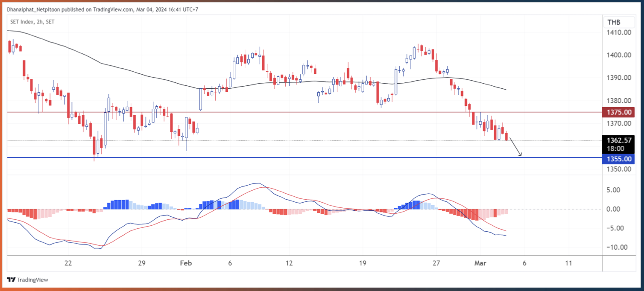This screenshot has width=644, height=291.
Task: Click the blue 1355.00 price label
Action: click(x=618, y=159)
